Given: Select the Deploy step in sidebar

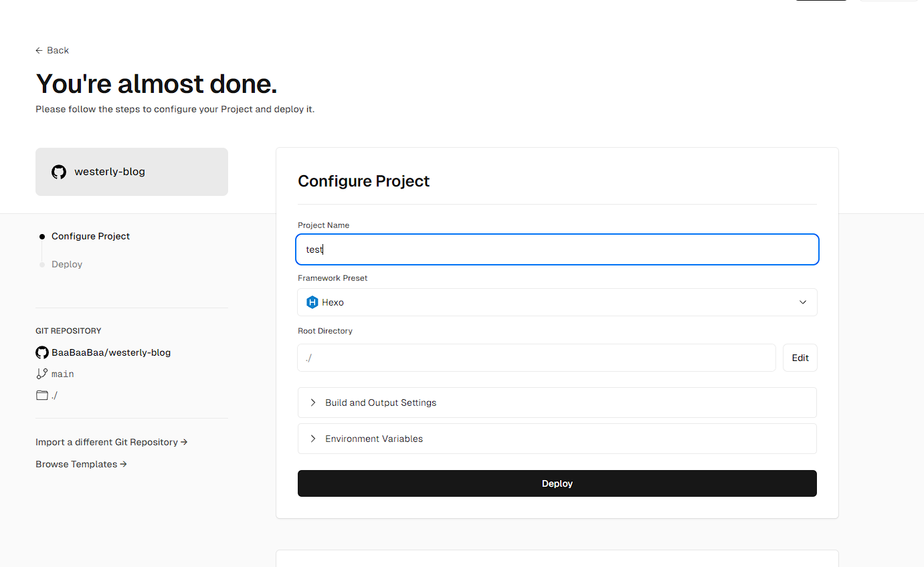Looking at the screenshot, I should 67,264.
